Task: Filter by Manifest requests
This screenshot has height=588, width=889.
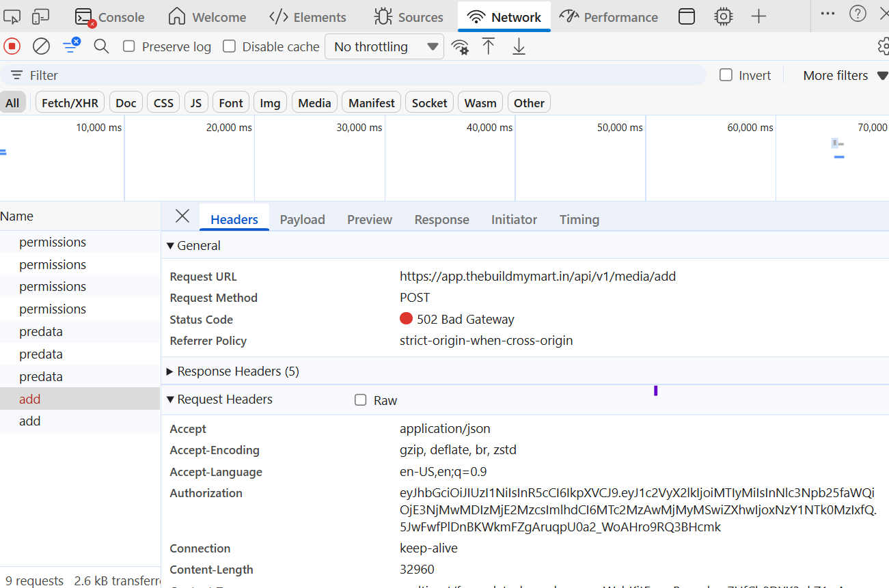Action: pyautogui.click(x=372, y=102)
